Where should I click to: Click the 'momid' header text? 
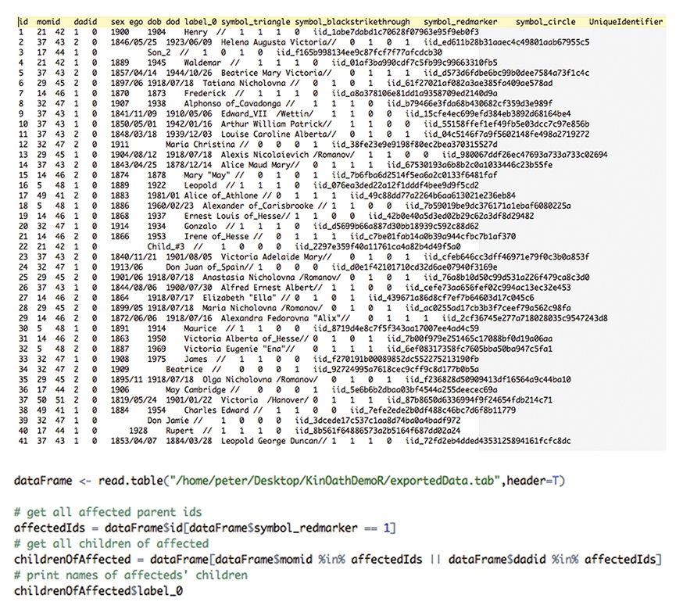(x=48, y=22)
